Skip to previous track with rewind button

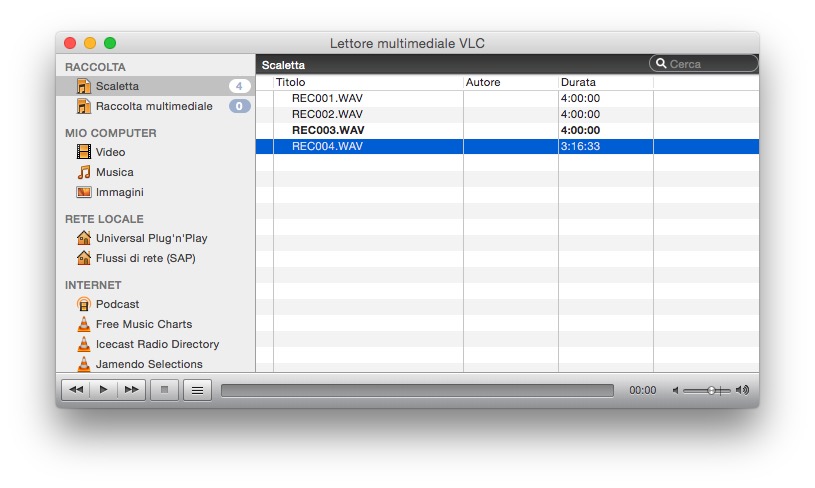pos(76,390)
